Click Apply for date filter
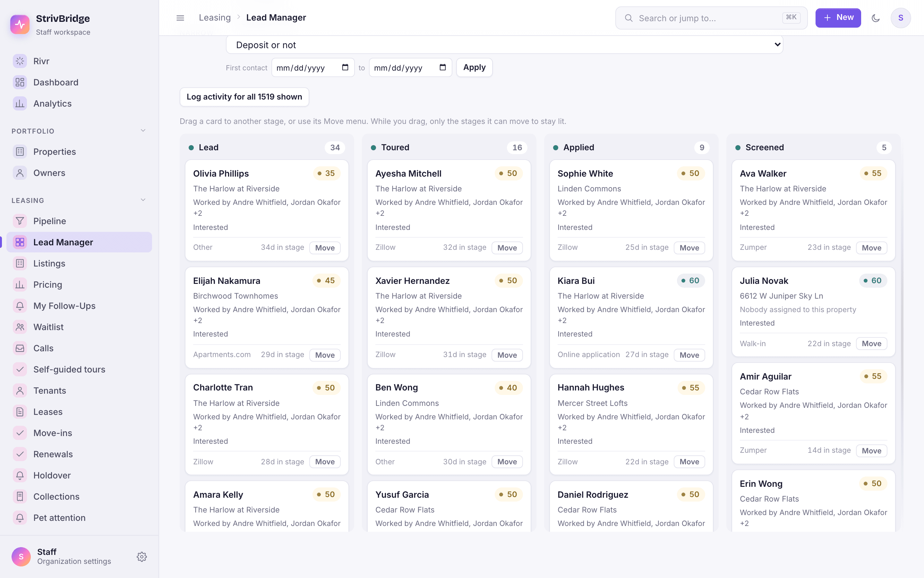924x578 pixels. click(x=474, y=67)
